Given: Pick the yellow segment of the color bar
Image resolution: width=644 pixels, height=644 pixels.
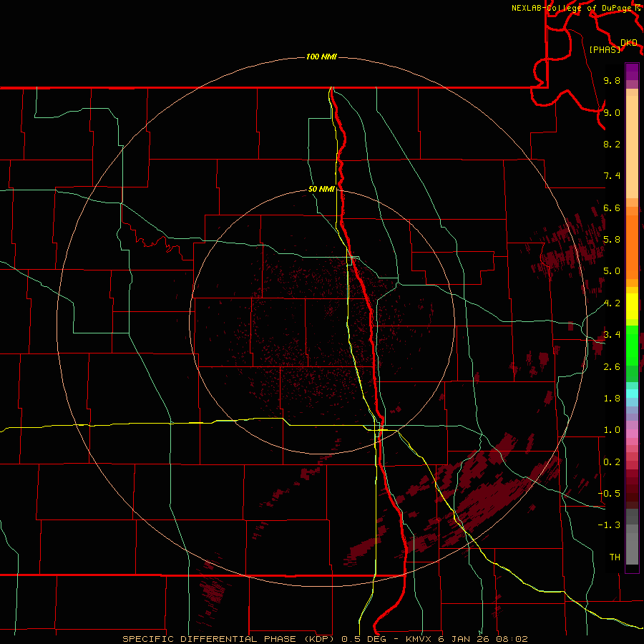Looking at the screenshot, I should pos(632,306).
